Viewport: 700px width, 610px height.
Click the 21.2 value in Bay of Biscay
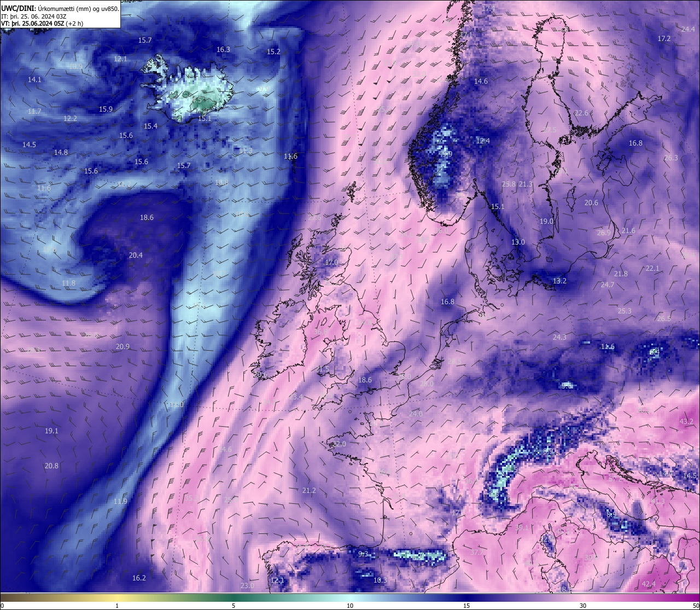point(309,491)
